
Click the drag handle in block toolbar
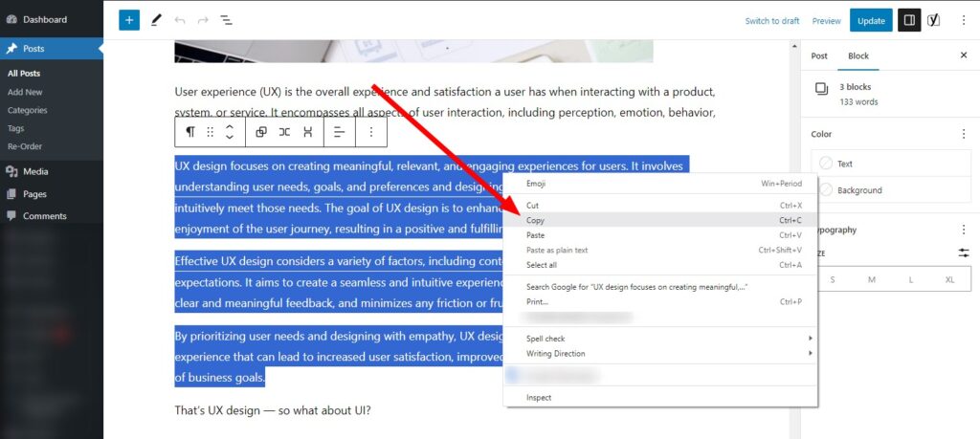[x=211, y=131]
